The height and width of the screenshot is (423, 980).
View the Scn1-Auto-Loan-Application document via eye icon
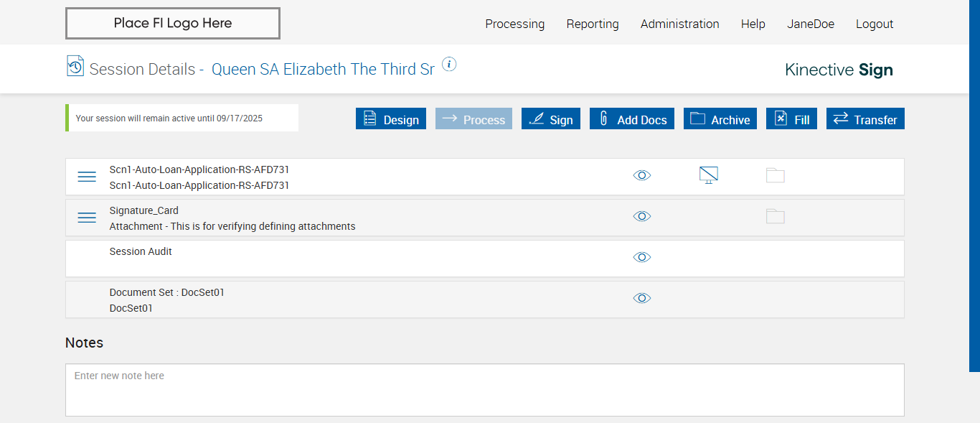tap(642, 175)
